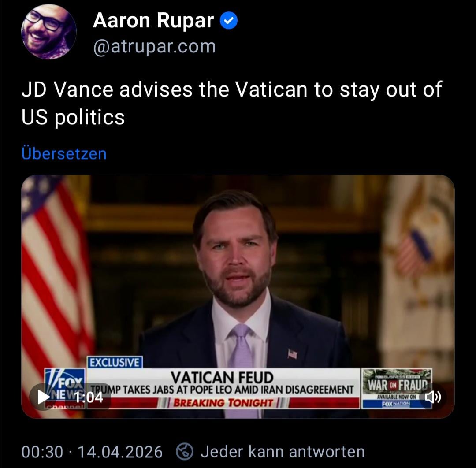This screenshot has height=468, width=476.
Task: Open Aaron Rupar's profile picture
Action: [x=48, y=32]
